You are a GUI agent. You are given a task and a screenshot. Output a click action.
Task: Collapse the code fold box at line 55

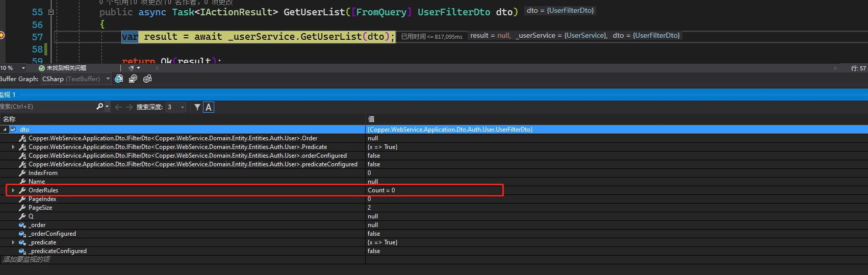pos(50,12)
